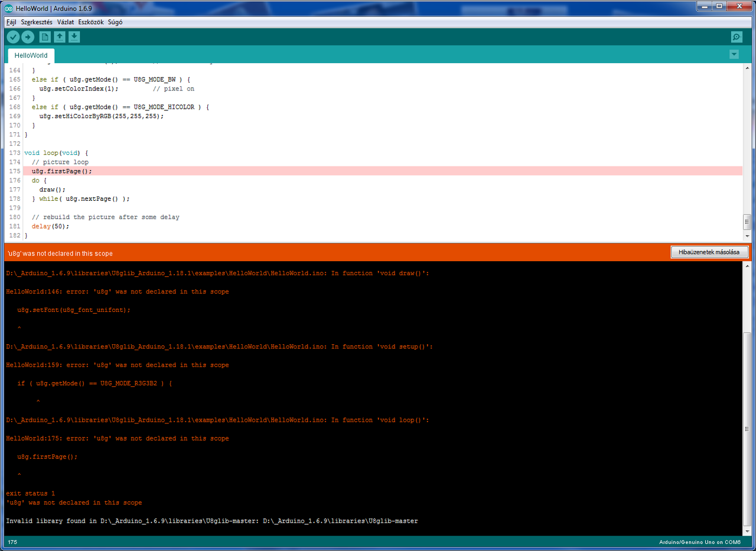This screenshot has height=551, width=756.
Task: Open the tab options dropdown arrow
Action: (734, 54)
